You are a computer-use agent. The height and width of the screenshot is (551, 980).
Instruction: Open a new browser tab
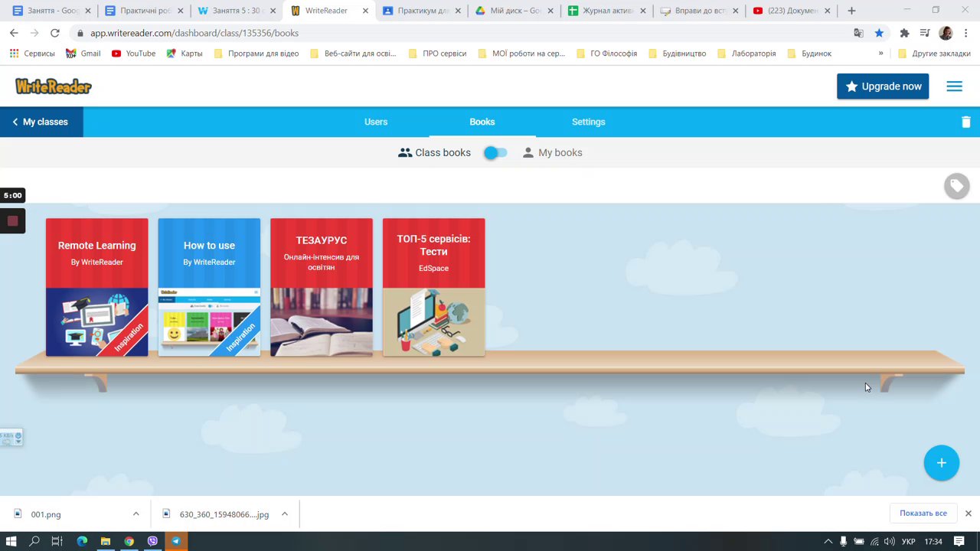tap(851, 11)
